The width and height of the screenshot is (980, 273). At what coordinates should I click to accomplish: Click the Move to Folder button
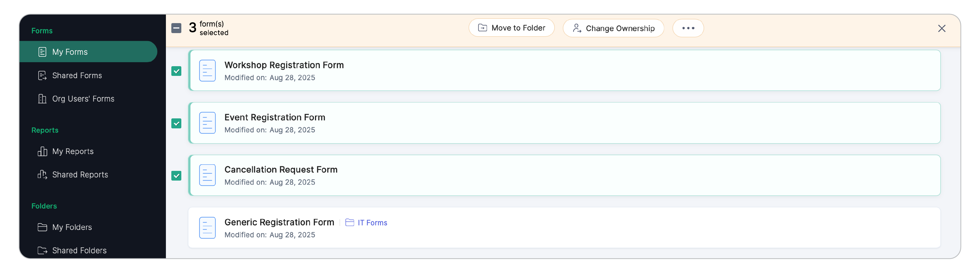click(x=511, y=28)
